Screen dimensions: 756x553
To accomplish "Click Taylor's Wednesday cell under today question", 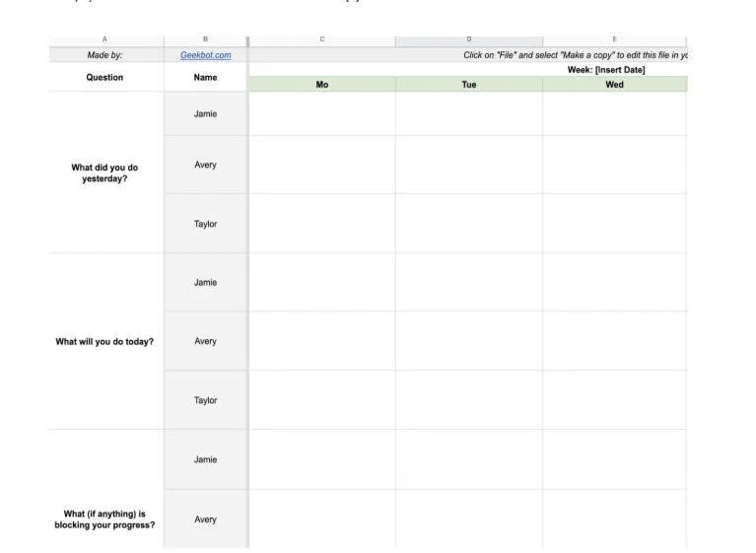I will (x=614, y=400).
